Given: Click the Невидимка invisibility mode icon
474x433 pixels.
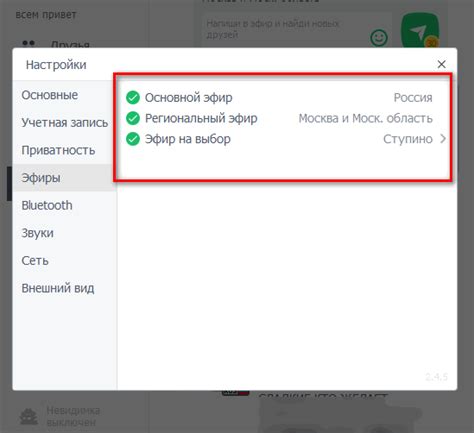Looking at the screenshot, I should click(x=29, y=416).
